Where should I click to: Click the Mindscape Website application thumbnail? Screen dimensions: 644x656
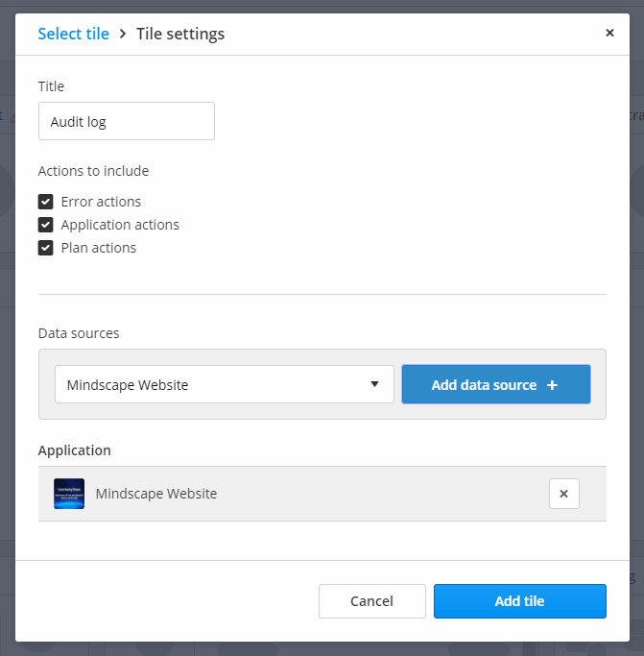[x=69, y=494]
